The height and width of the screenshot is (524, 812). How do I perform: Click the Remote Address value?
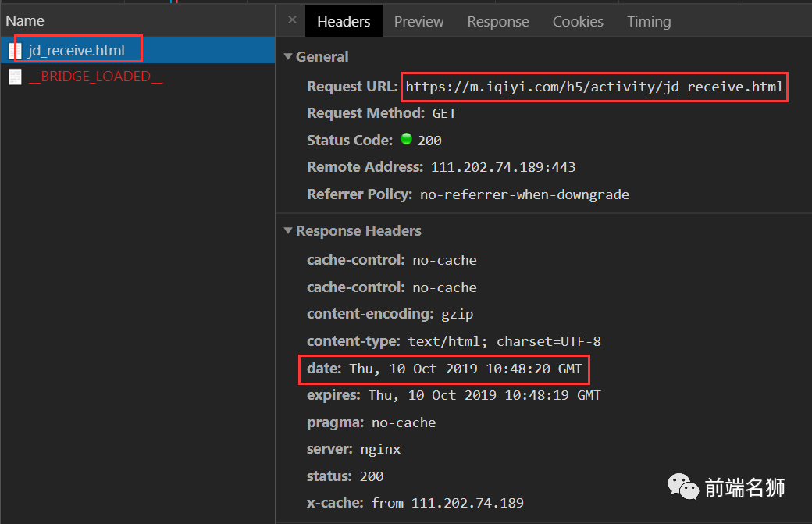click(503, 167)
